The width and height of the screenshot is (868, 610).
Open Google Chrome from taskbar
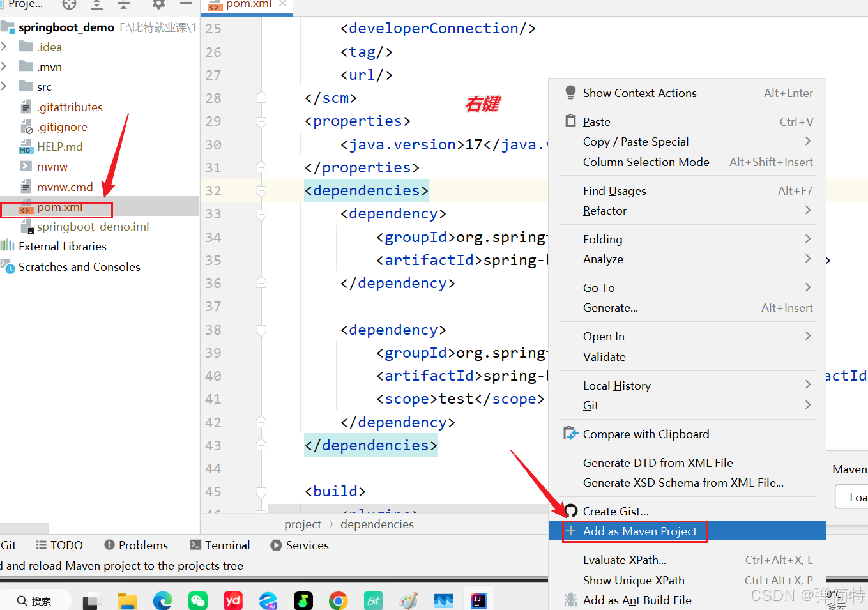point(339,600)
